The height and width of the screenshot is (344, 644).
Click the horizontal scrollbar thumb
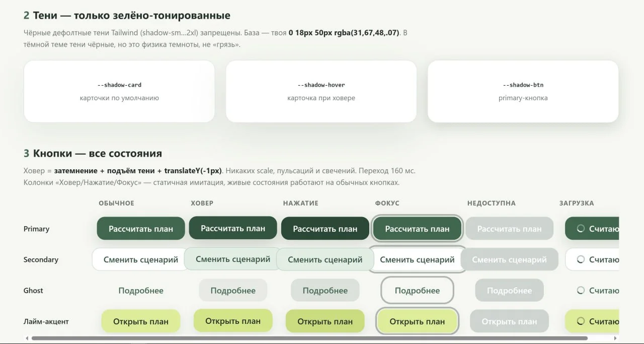point(309,338)
